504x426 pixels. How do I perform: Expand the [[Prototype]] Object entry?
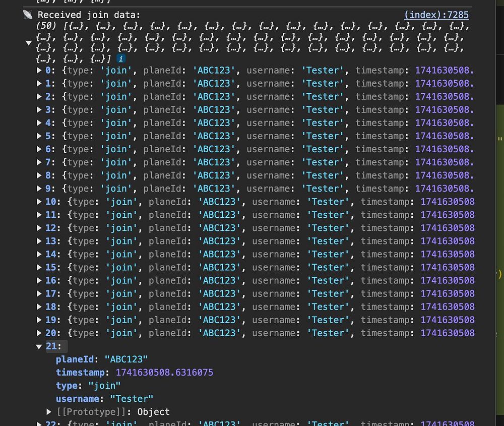(49, 412)
